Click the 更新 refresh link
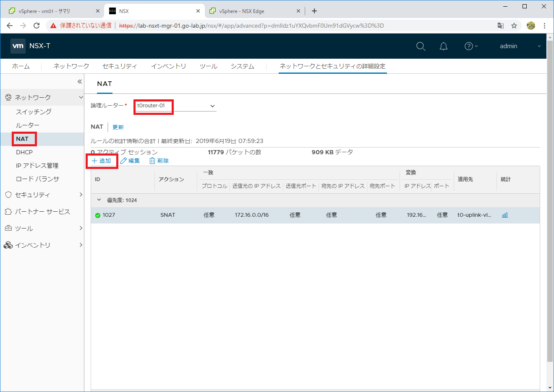554x392 pixels. tap(118, 127)
